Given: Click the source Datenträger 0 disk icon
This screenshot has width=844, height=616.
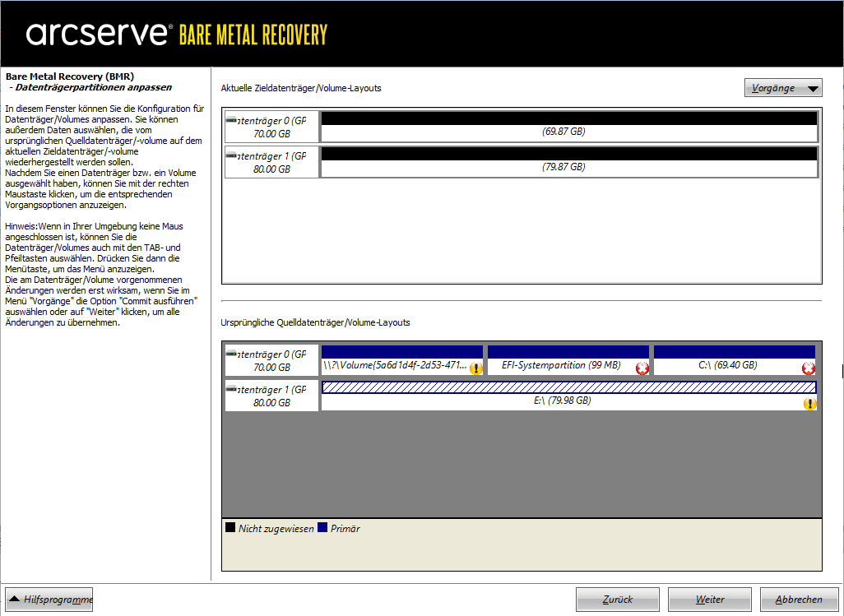Looking at the screenshot, I should [231, 354].
